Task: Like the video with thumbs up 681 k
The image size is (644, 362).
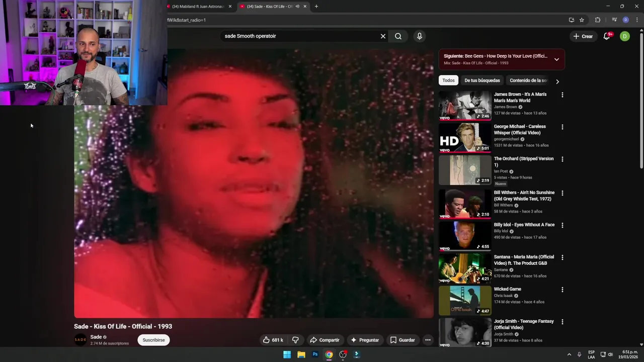Action: (x=273, y=340)
